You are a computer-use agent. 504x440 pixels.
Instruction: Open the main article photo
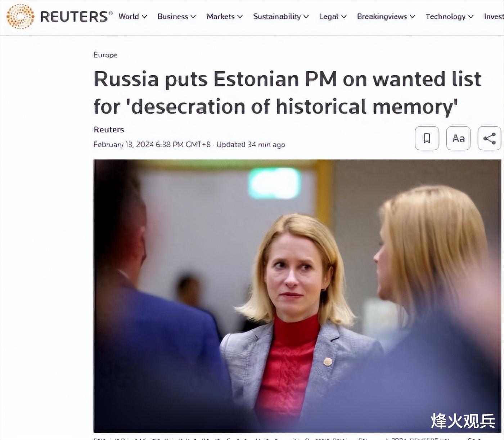[x=297, y=296]
